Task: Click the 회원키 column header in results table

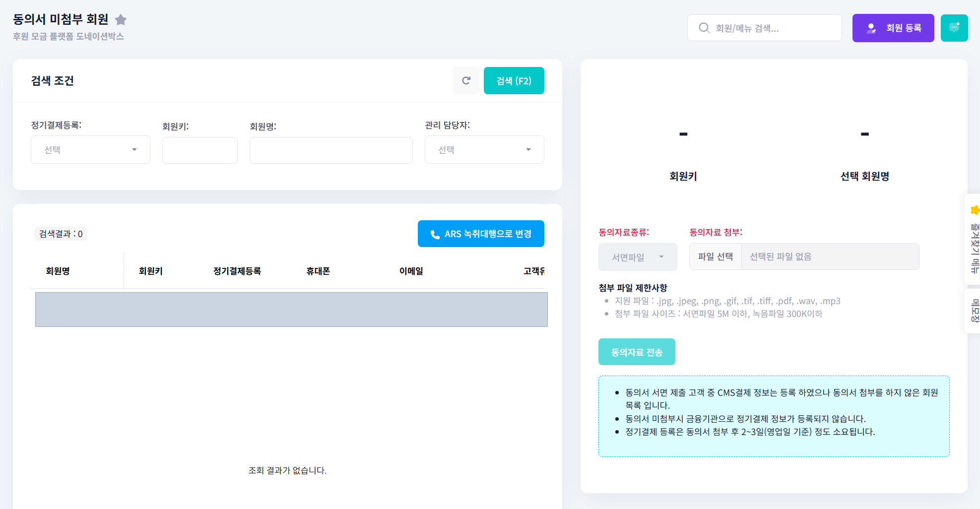Action: point(150,271)
